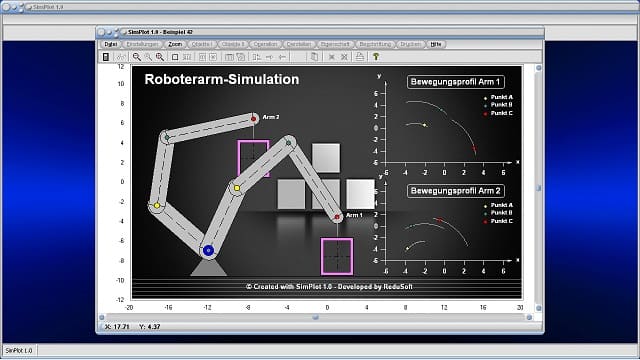Viewport: 640px width, 360px height.
Task: Click the red endpoint labeled Arm 2
Action: click(x=253, y=119)
